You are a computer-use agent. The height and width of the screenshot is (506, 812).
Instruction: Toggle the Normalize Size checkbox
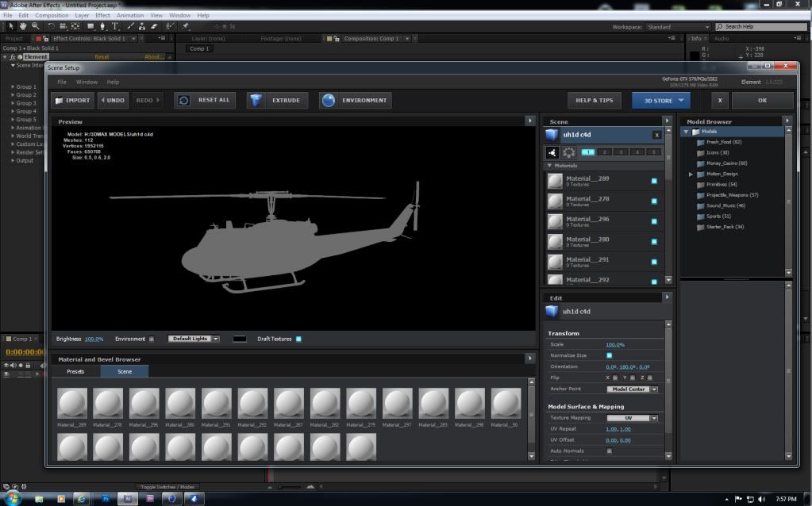pos(609,355)
